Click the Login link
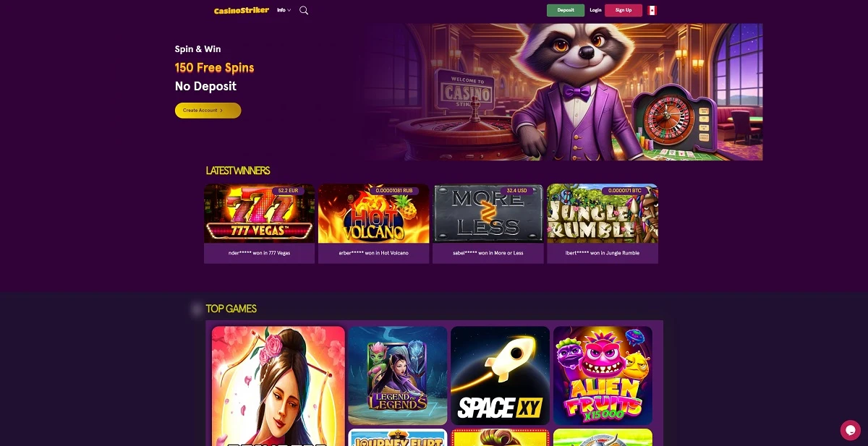868x446 pixels. click(595, 10)
